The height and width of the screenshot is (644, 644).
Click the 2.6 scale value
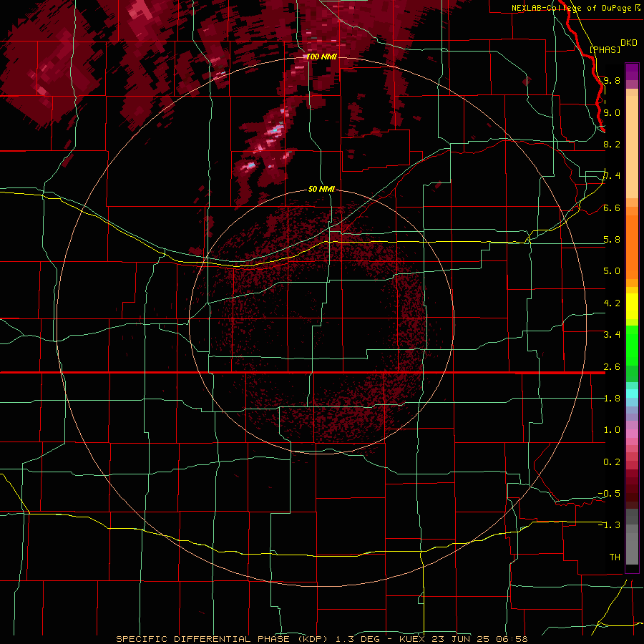[x=612, y=367]
